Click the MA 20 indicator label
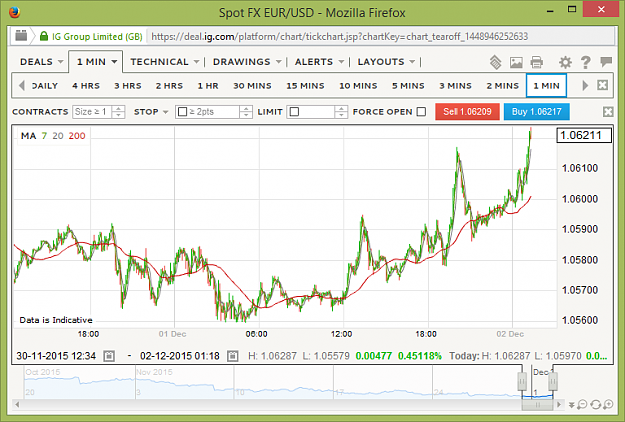Image resolution: width=625 pixels, height=422 pixels. tap(58, 136)
